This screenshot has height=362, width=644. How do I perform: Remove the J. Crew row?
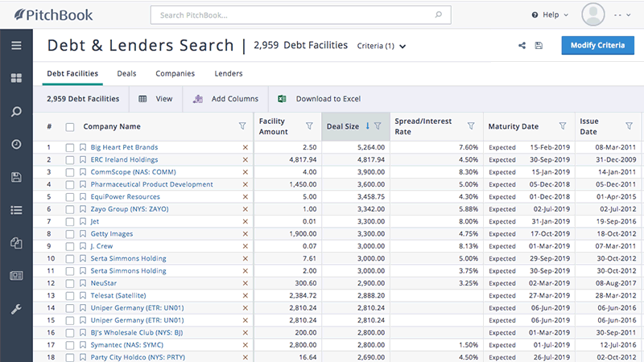(x=246, y=246)
